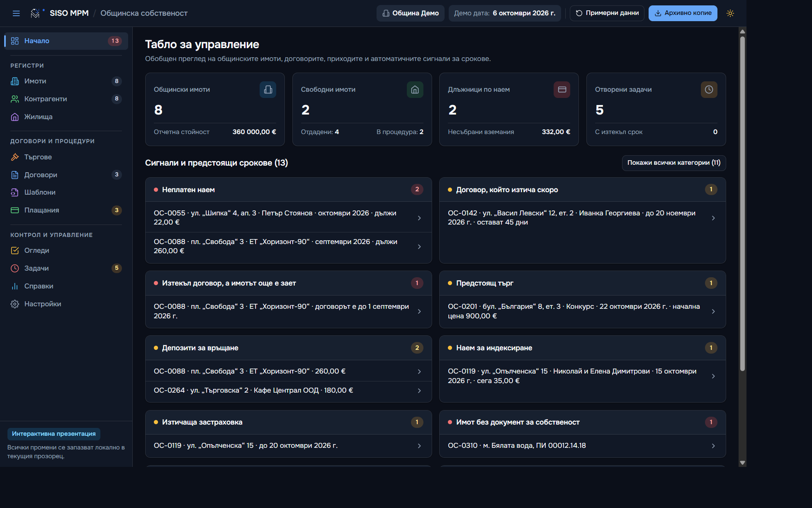This screenshot has width=812, height=508.
Task: Click the clock icon on Отворени задачи card
Action: tap(709, 90)
